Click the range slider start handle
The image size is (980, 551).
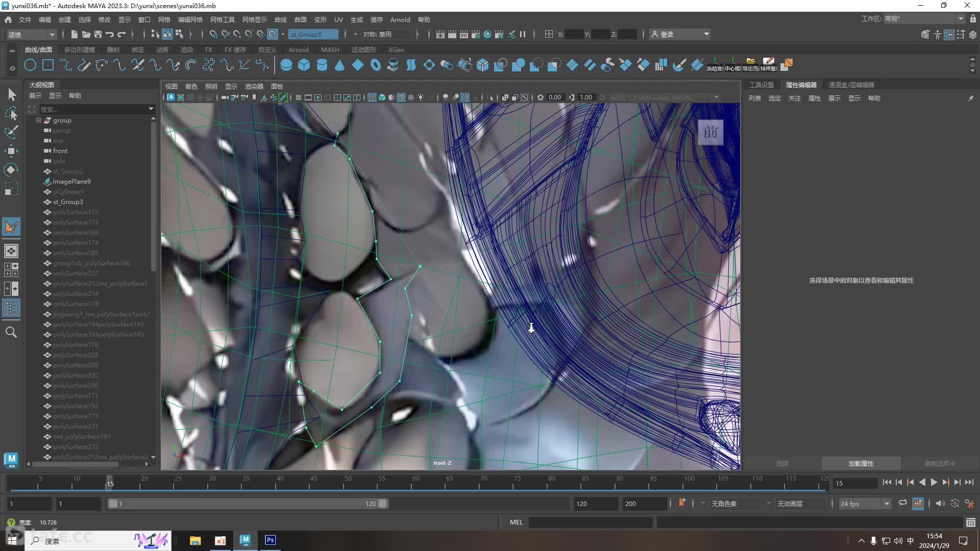click(x=113, y=504)
